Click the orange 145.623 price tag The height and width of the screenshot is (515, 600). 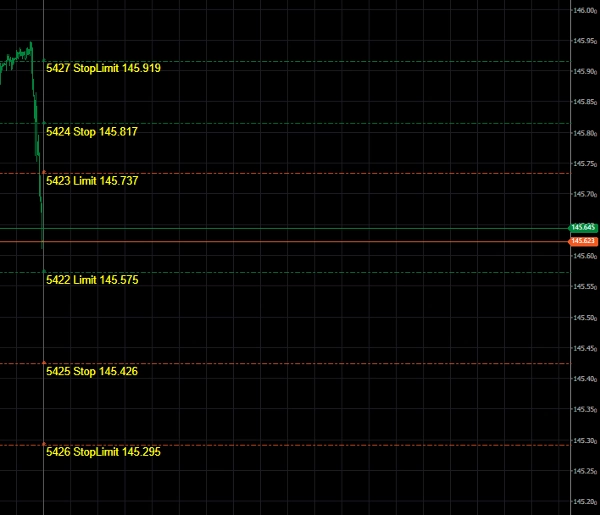click(583, 241)
